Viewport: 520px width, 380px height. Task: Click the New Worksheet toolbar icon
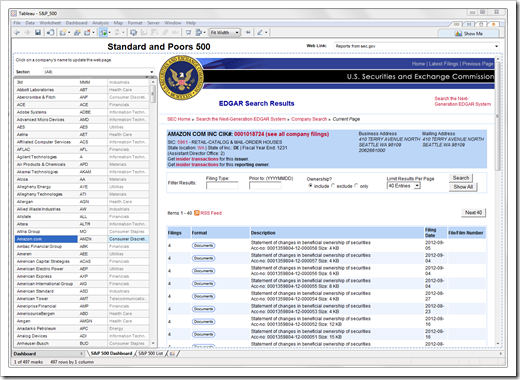click(63, 32)
